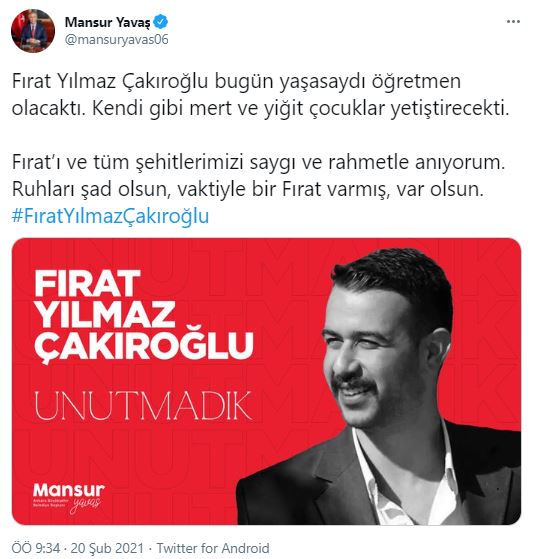Open the three-dot more options menu

tap(513, 22)
